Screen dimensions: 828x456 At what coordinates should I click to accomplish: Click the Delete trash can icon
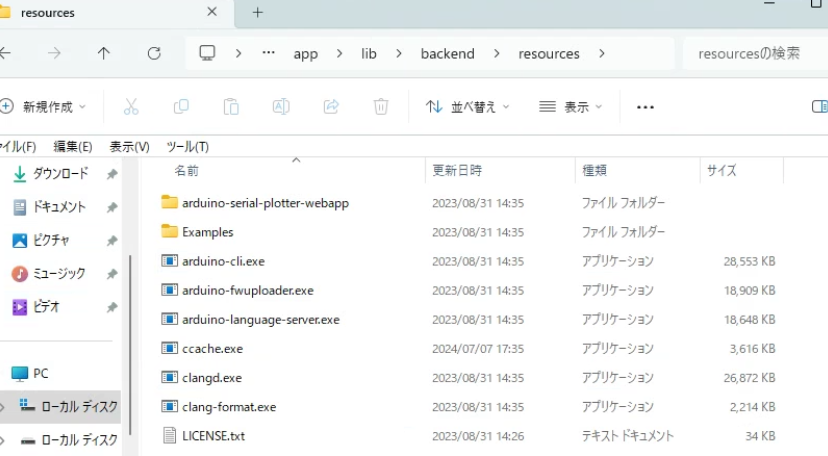tap(381, 106)
